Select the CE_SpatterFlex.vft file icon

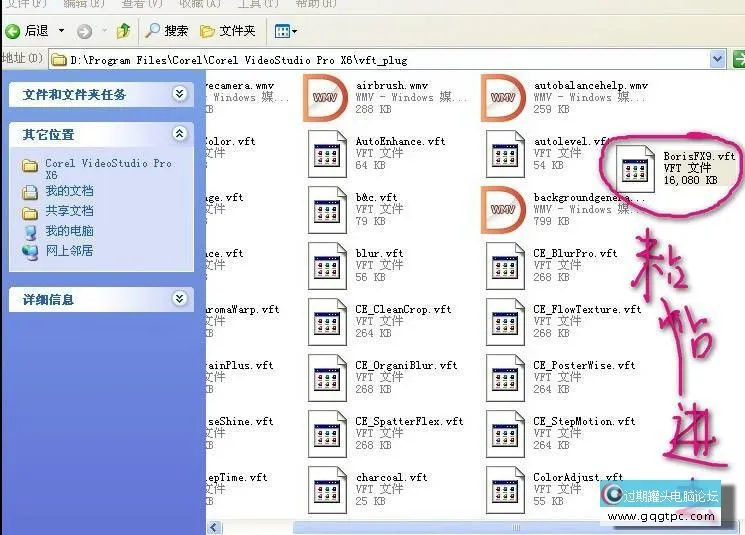[x=327, y=434]
